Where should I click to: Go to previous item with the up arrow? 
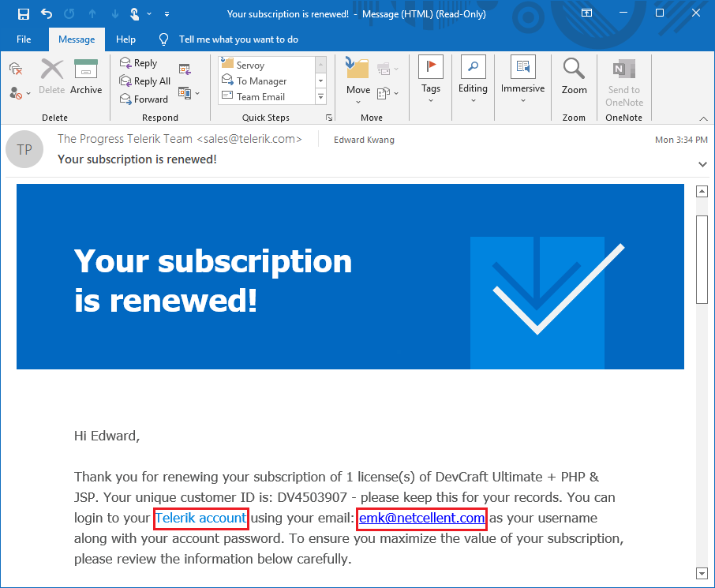point(92,13)
